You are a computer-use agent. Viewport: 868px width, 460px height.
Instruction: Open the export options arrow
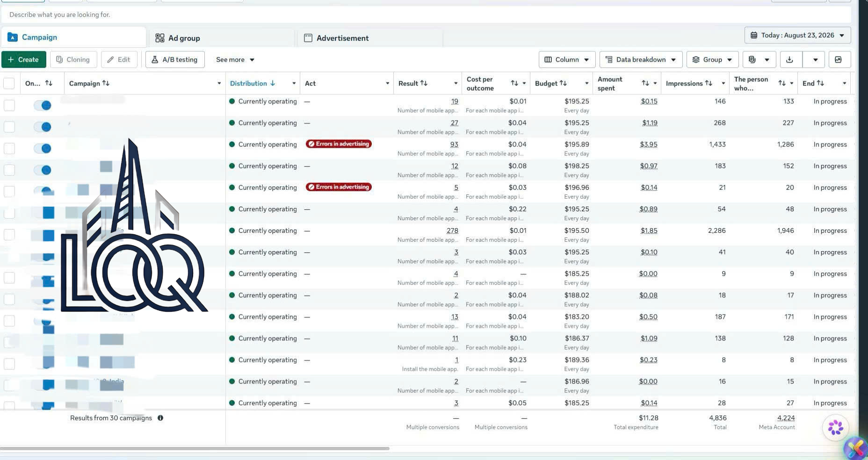(815, 59)
